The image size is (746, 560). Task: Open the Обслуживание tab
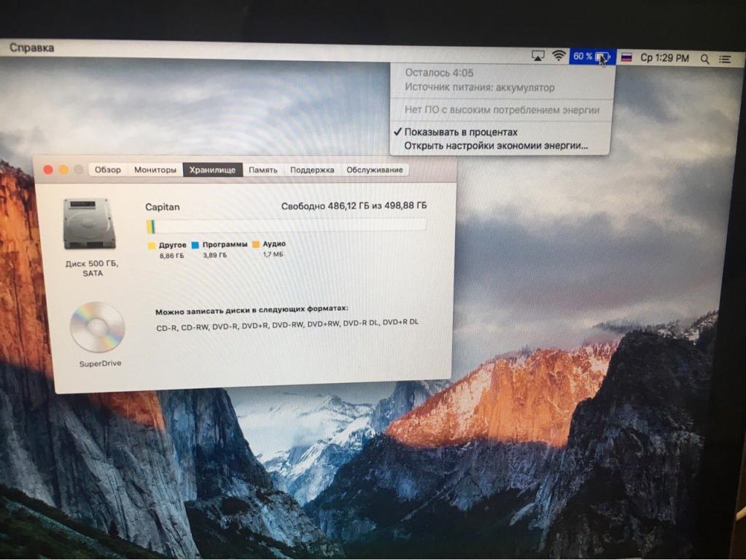(x=374, y=170)
